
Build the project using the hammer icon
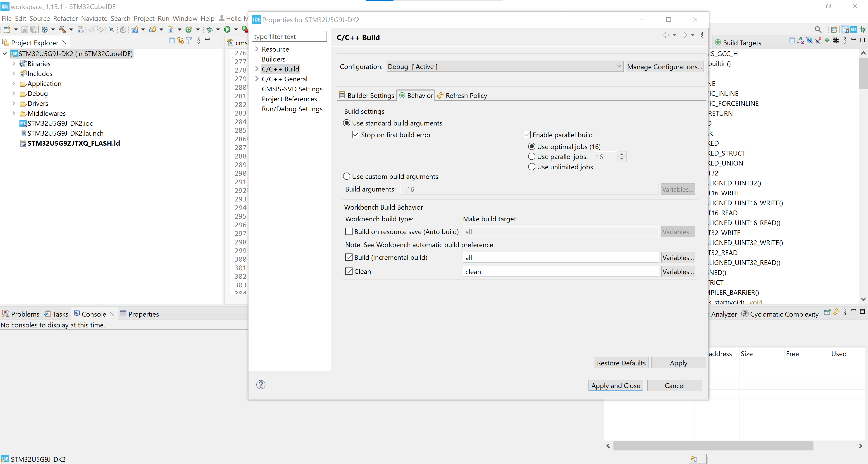pyautogui.click(x=63, y=30)
